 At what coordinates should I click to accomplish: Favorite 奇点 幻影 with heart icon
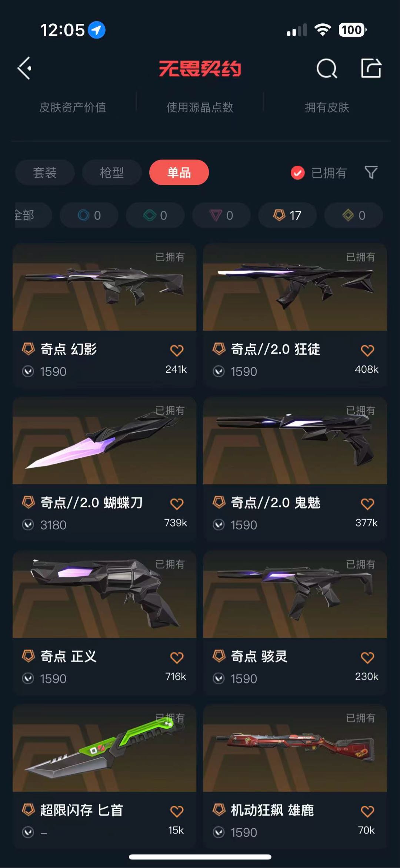177,350
